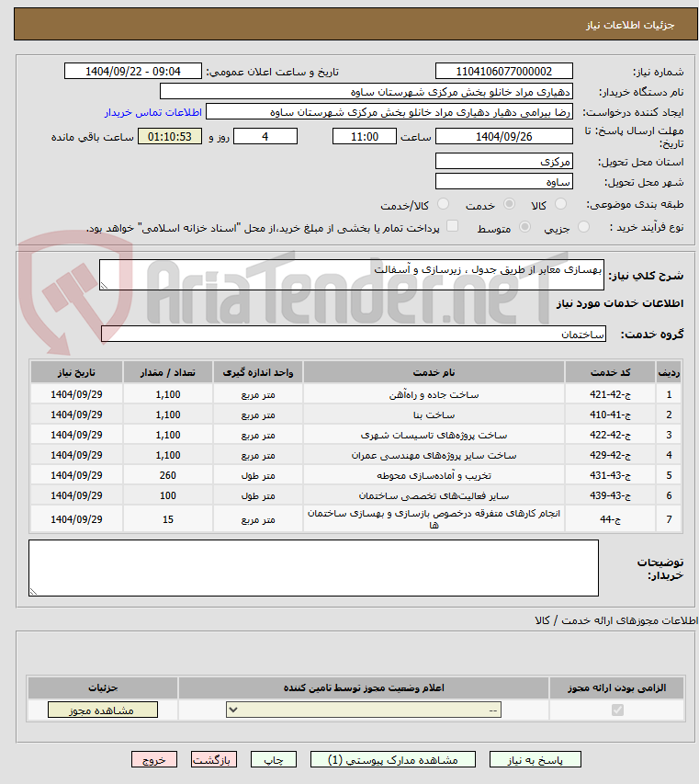Click the quantity cell 15

pos(168,519)
